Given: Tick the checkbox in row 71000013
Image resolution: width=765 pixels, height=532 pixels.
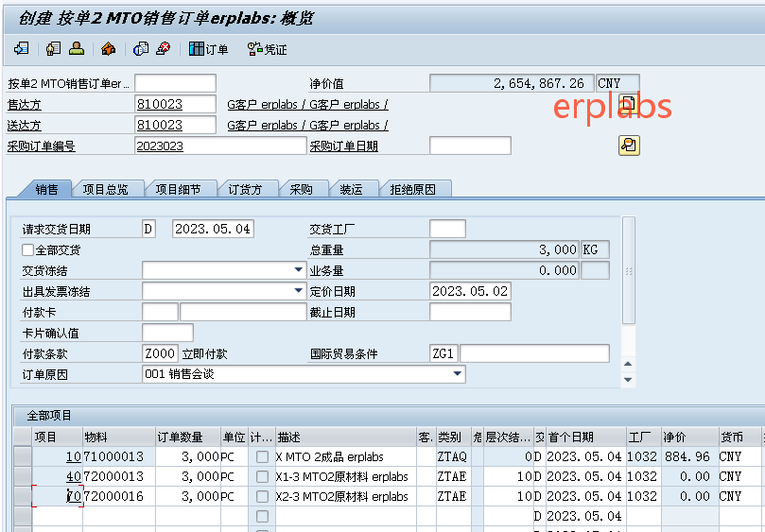Looking at the screenshot, I should tap(263, 457).
